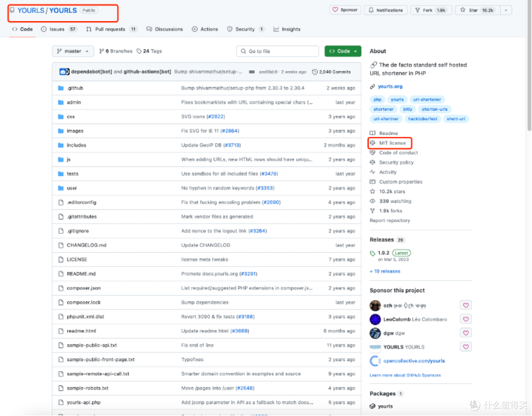
Task: Open the Actions tab
Action: point(205,29)
